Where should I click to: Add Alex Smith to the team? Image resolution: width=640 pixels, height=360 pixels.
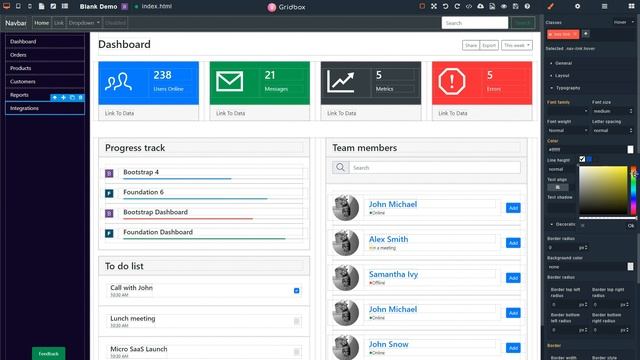tap(513, 243)
